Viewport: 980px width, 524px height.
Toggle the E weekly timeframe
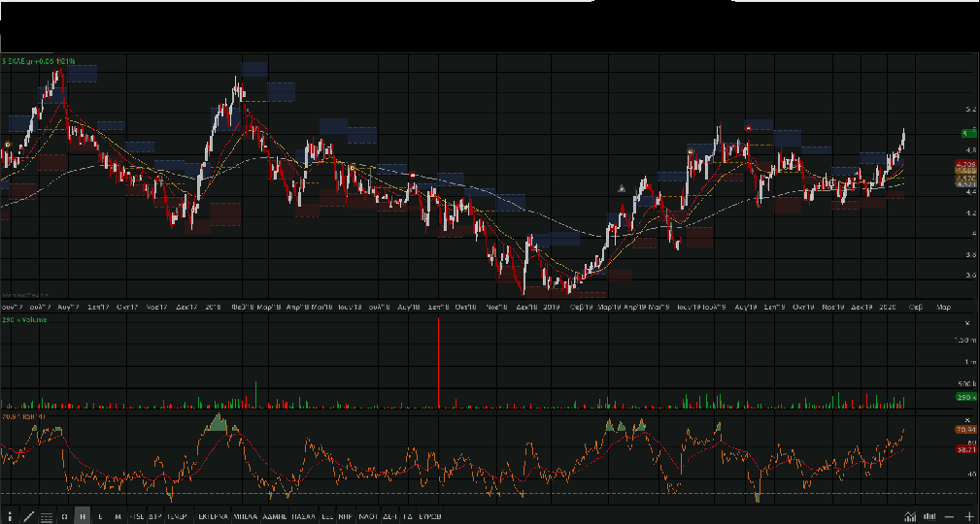[x=101, y=516]
